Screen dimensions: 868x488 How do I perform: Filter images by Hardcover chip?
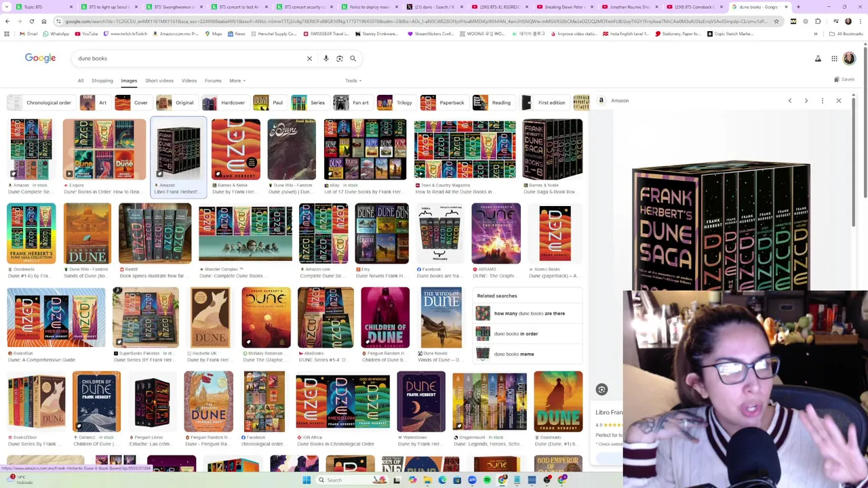(224, 103)
